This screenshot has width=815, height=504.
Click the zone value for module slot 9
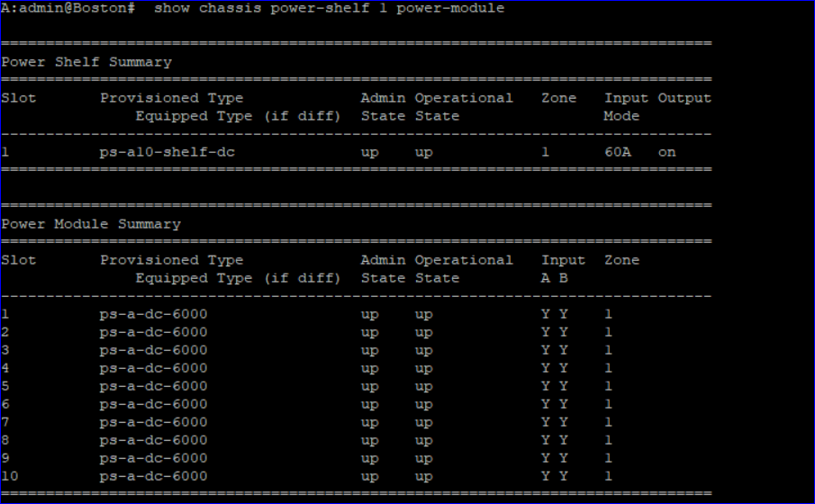click(608, 458)
